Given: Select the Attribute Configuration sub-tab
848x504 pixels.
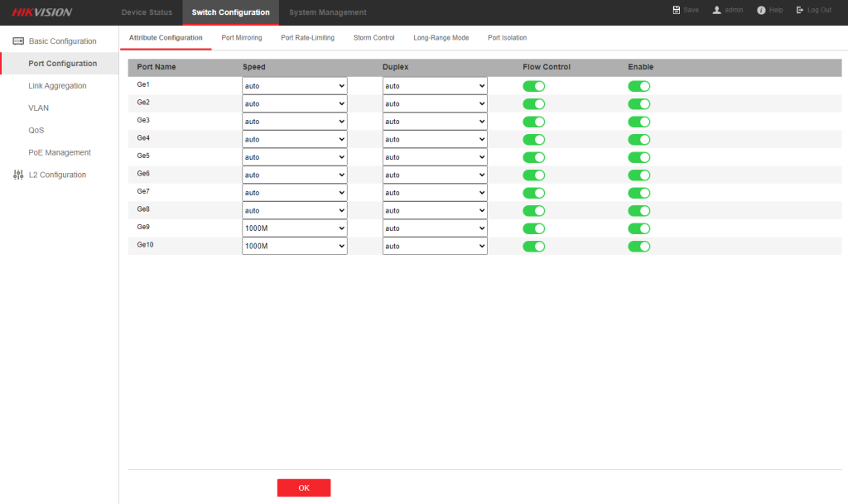Looking at the screenshot, I should pos(166,38).
